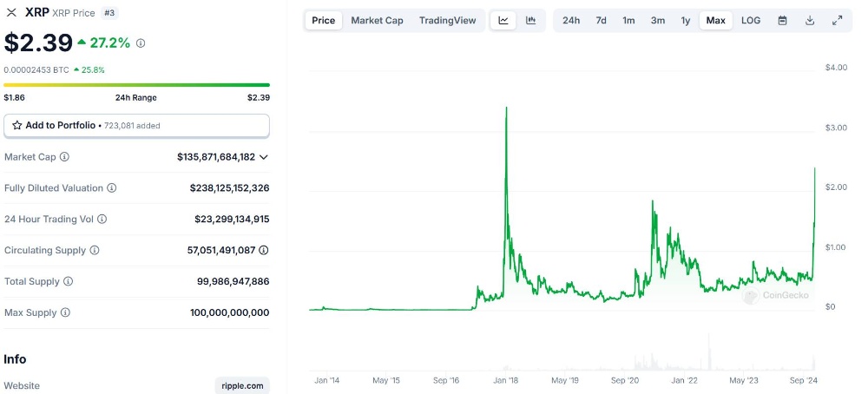Open the ripple.com website link
The image size is (868, 394).
pos(242,385)
